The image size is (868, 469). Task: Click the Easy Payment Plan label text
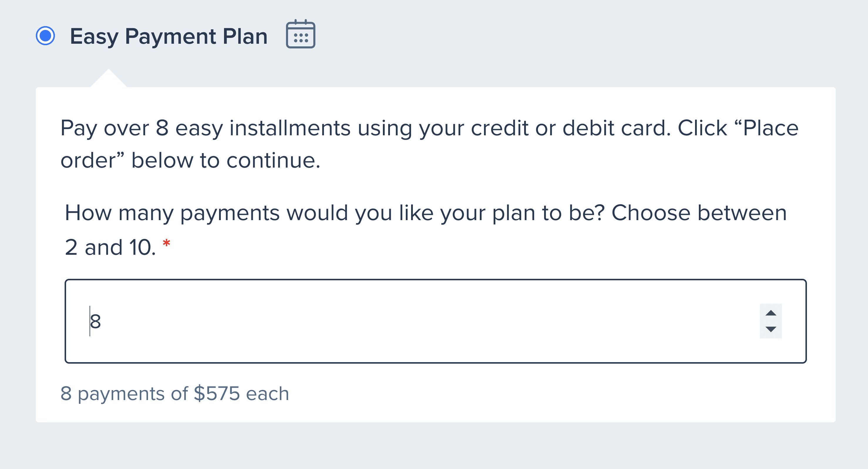169,36
